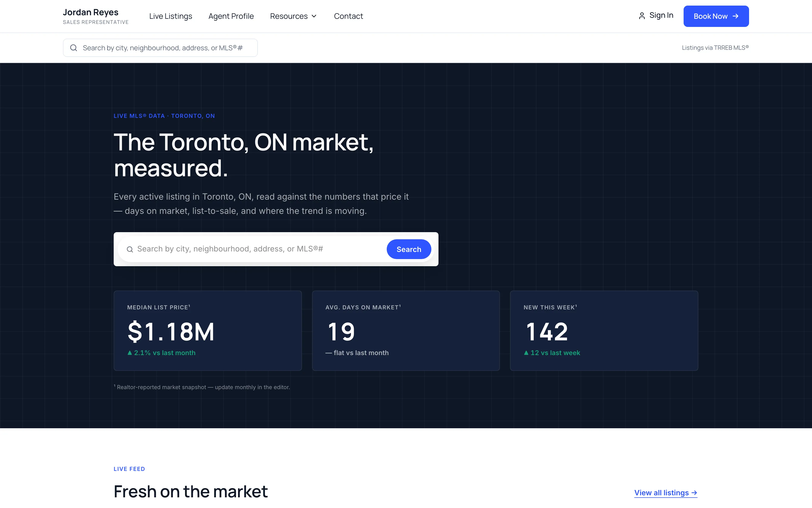Click the AVG. DAYS ON MARKET label
812x508 pixels.
[363, 307]
